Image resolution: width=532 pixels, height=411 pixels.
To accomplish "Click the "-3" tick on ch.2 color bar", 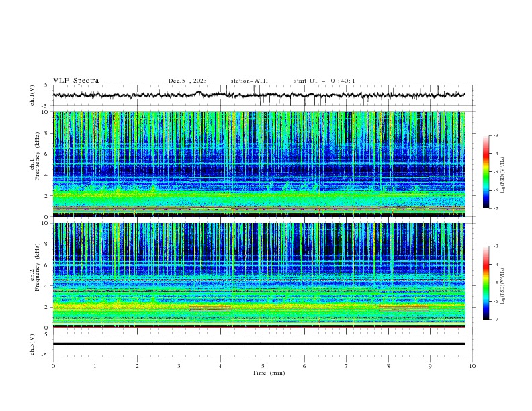I will tap(496, 246).
